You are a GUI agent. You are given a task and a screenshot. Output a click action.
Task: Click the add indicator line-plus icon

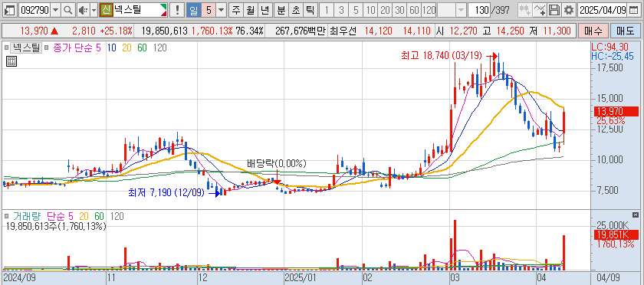tap(540, 10)
